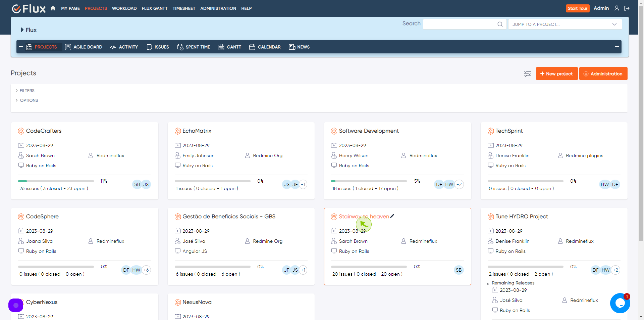This screenshot has width=644, height=320.
Task: Click the right arrow in project menu bar
Action: pyautogui.click(x=616, y=47)
